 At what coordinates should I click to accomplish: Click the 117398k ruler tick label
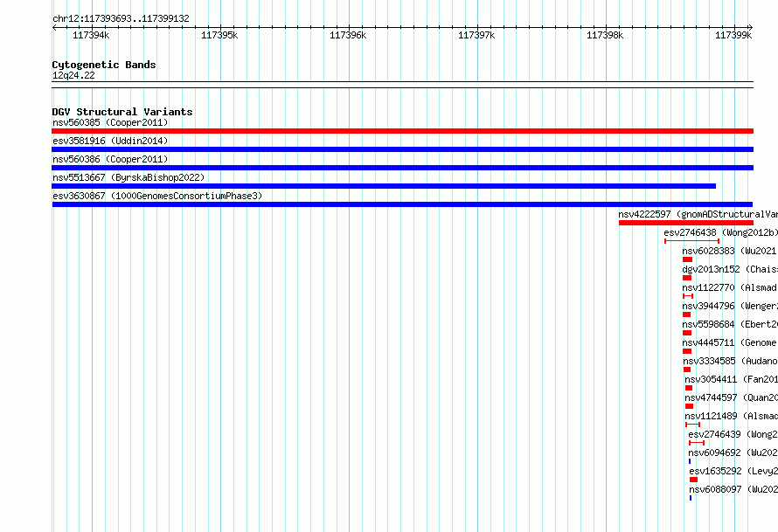click(605, 35)
